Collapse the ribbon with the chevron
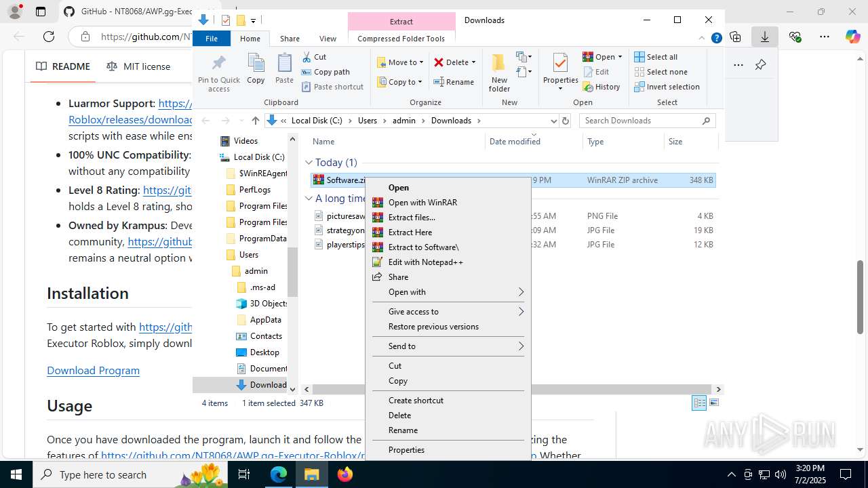This screenshot has width=868, height=488. [702, 38]
